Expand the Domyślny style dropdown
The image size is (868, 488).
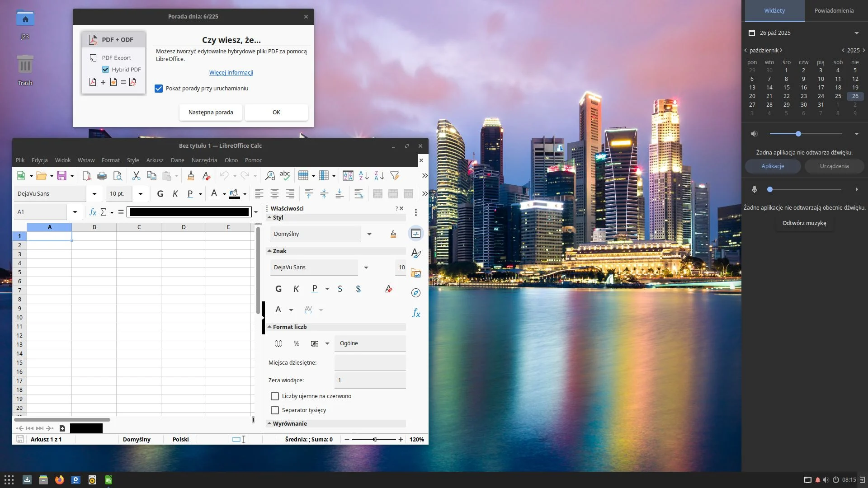click(369, 234)
